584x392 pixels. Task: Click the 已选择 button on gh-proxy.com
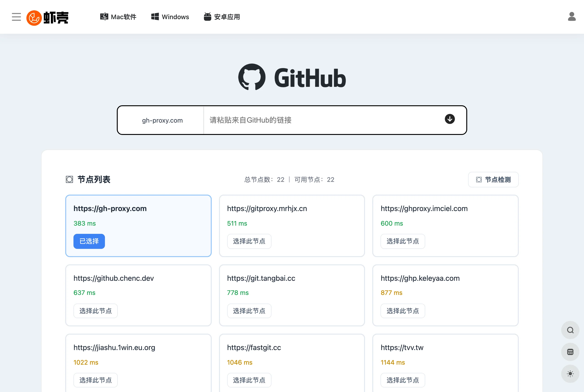coord(89,241)
